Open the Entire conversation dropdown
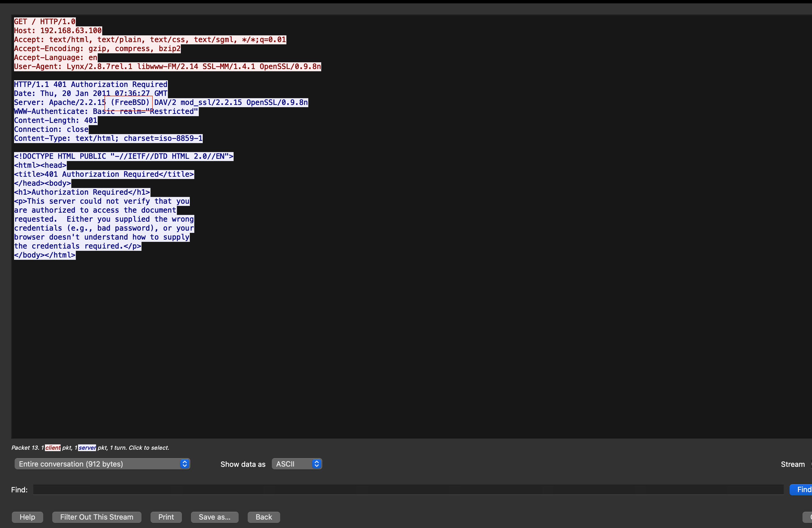The height and width of the screenshot is (528, 812). 102,464
